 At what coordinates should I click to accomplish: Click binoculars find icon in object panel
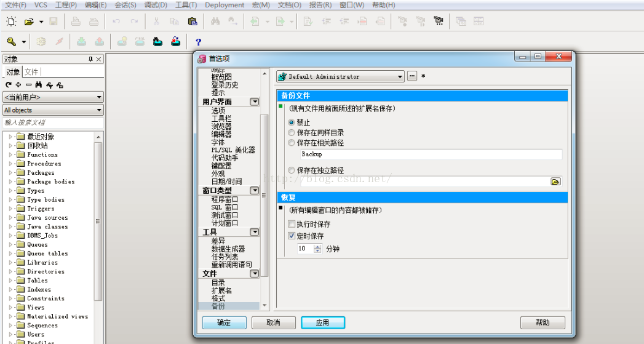(x=38, y=85)
